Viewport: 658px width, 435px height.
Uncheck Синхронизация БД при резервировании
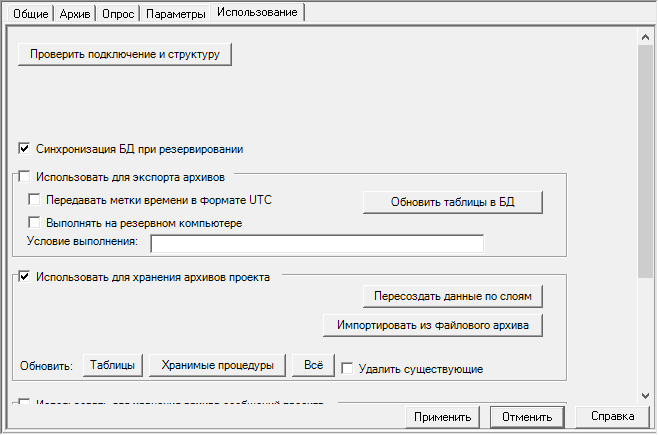click(x=24, y=148)
